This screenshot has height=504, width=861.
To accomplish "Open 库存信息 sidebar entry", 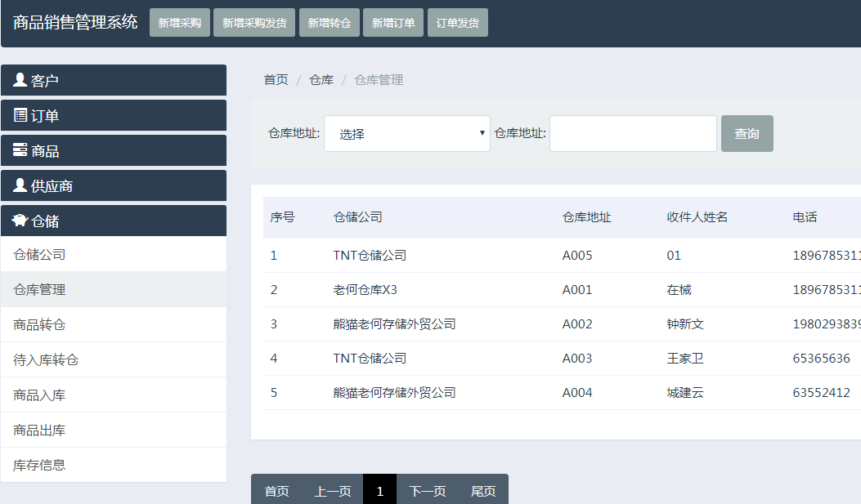I will [39, 466].
